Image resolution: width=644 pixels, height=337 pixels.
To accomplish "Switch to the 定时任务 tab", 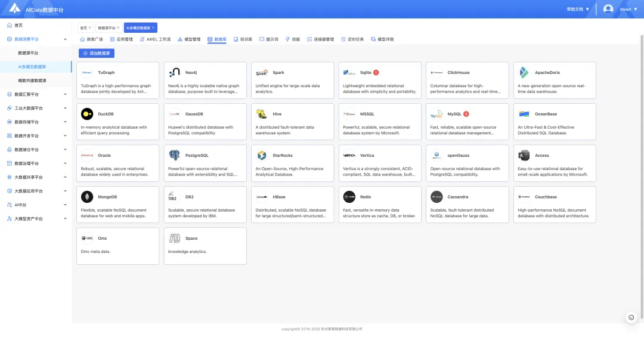I will tap(352, 39).
